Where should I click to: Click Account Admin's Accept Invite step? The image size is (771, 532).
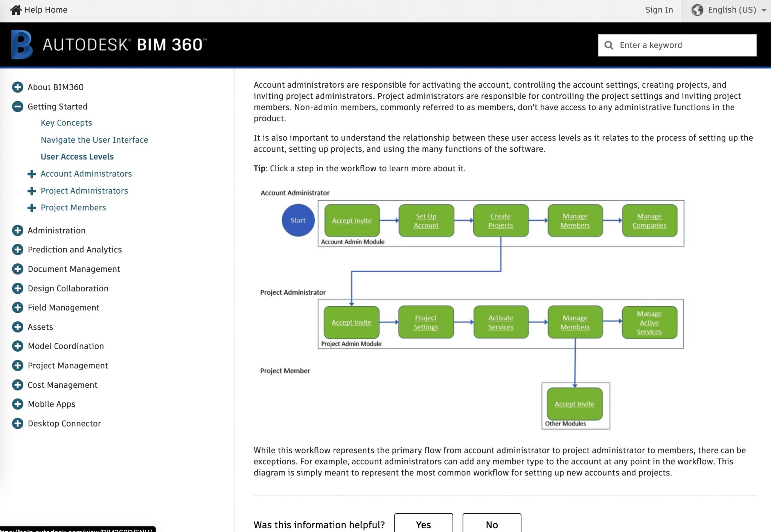coord(352,221)
